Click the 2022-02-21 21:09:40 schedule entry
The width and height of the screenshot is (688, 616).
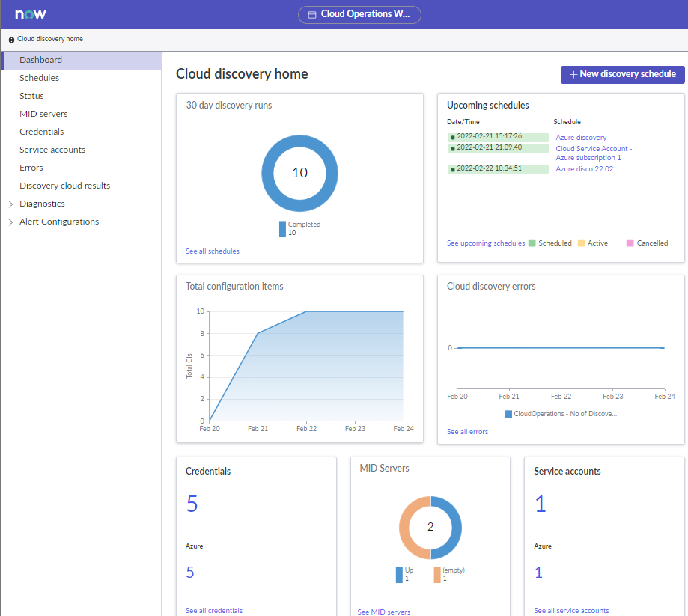498,148
